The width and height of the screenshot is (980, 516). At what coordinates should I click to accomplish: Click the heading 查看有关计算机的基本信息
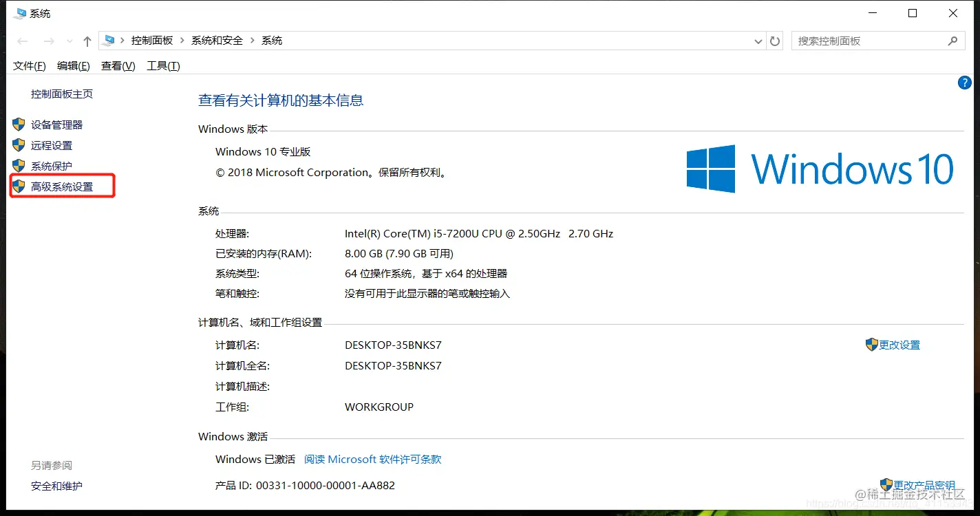pyautogui.click(x=281, y=100)
